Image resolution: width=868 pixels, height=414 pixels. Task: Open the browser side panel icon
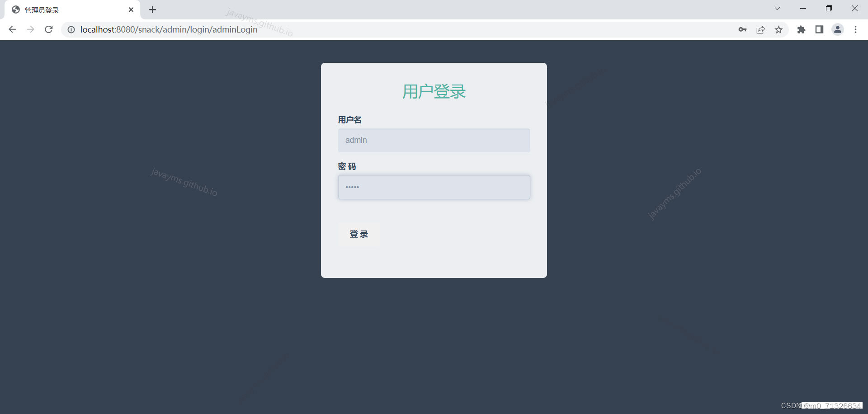point(819,29)
